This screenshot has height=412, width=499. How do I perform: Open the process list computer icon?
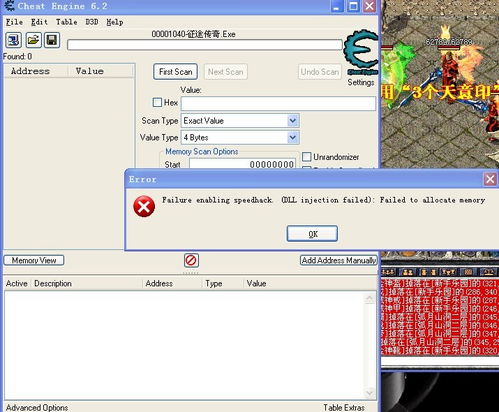pyautogui.click(x=14, y=40)
